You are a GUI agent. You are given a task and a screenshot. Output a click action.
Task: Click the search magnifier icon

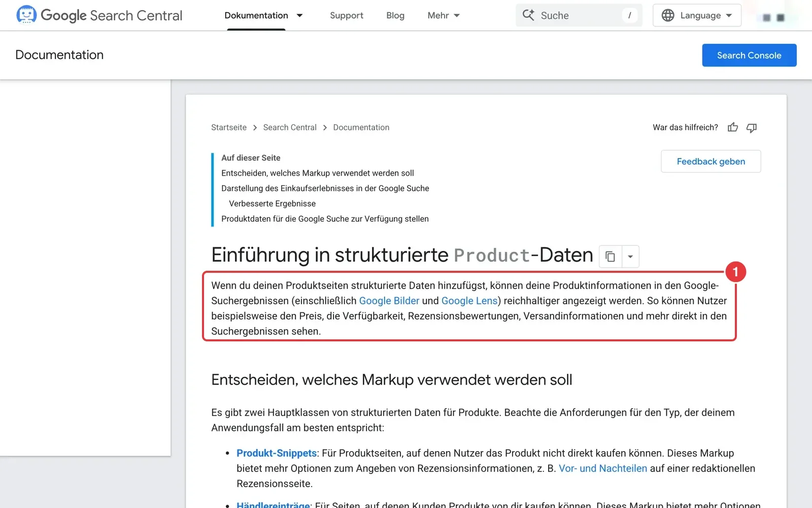click(528, 15)
